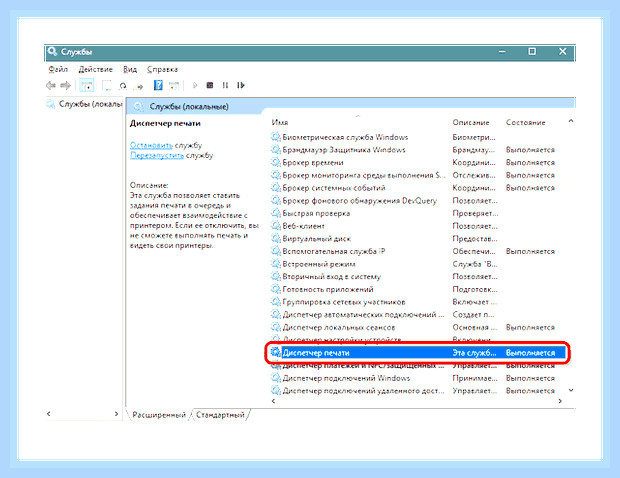Click gear icon next to Встроенный режим

276,264
